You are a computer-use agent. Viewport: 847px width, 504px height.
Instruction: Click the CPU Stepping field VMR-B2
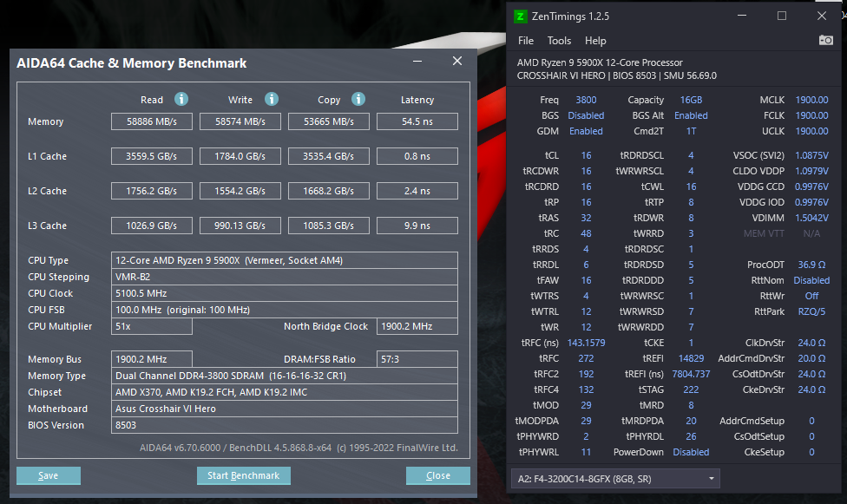[x=285, y=277]
